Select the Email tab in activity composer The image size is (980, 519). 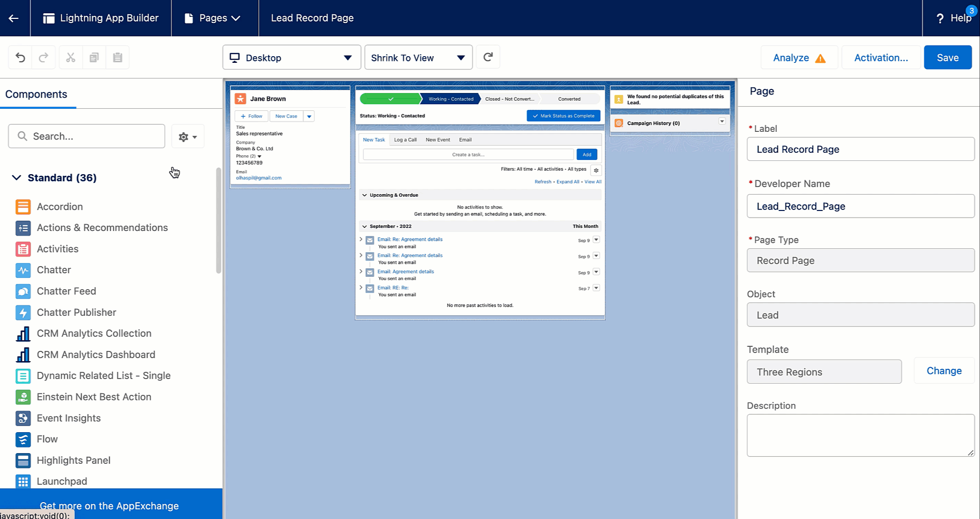pos(465,140)
